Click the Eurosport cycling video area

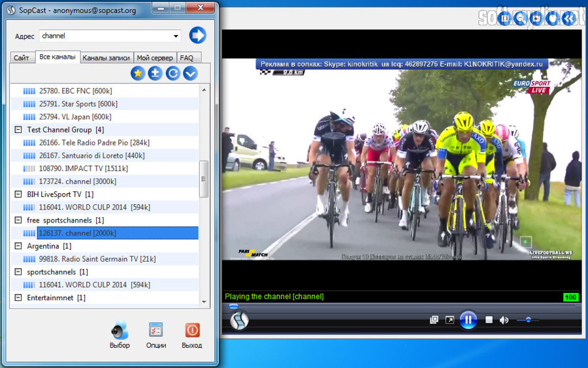point(402,159)
